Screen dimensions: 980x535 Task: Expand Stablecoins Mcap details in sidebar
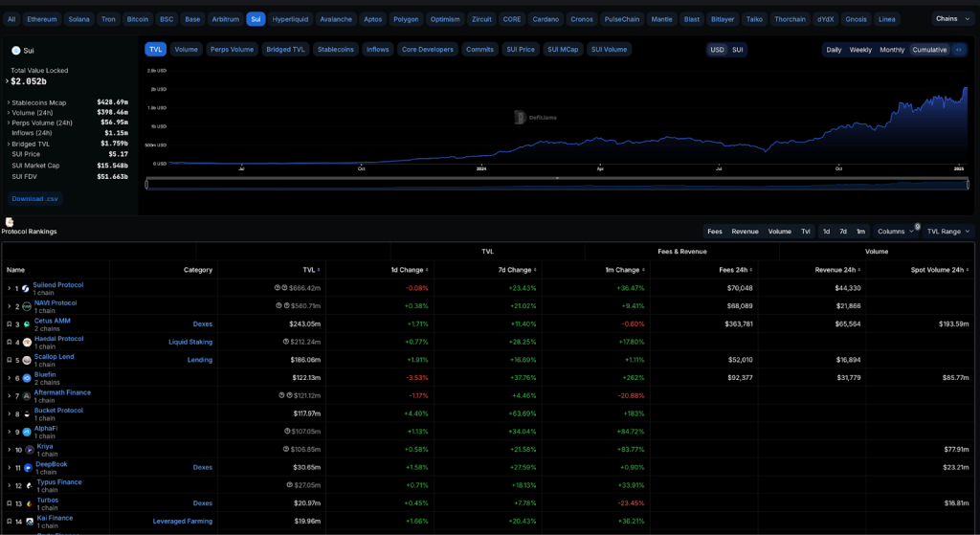pyautogui.click(x=8, y=102)
